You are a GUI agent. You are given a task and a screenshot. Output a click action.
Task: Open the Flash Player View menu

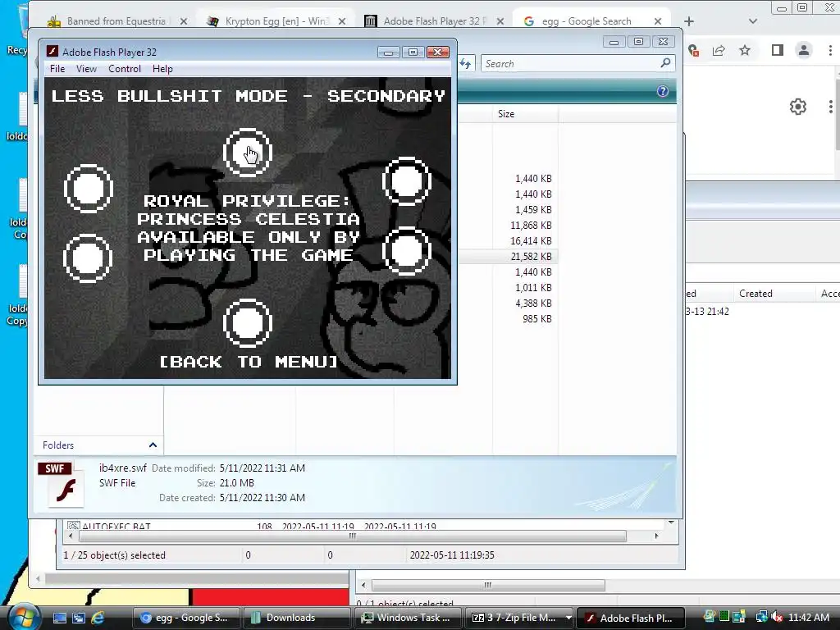(x=86, y=69)
